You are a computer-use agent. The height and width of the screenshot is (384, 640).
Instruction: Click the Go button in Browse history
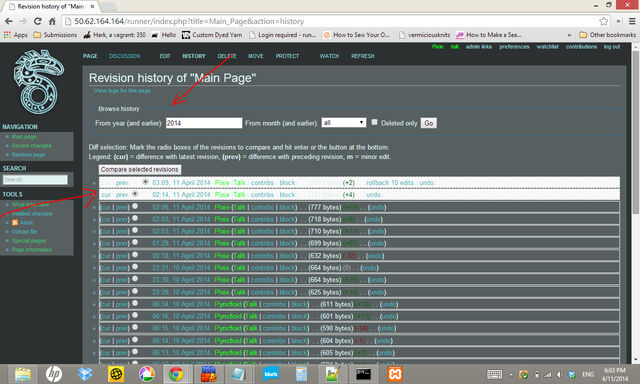429,123
